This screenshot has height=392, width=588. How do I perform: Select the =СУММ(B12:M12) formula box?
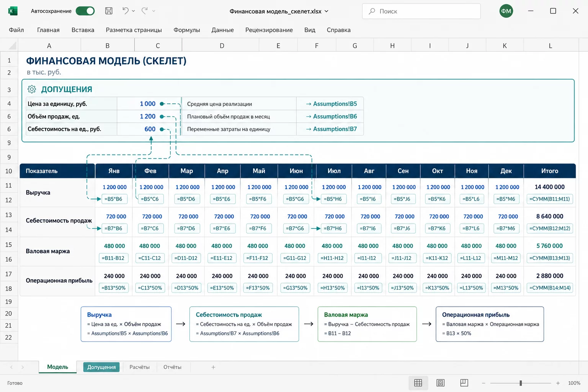click(x=550, y=229)
